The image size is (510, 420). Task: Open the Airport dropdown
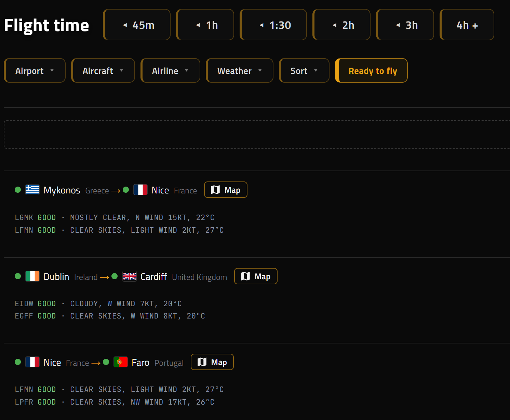coord(35,70)
